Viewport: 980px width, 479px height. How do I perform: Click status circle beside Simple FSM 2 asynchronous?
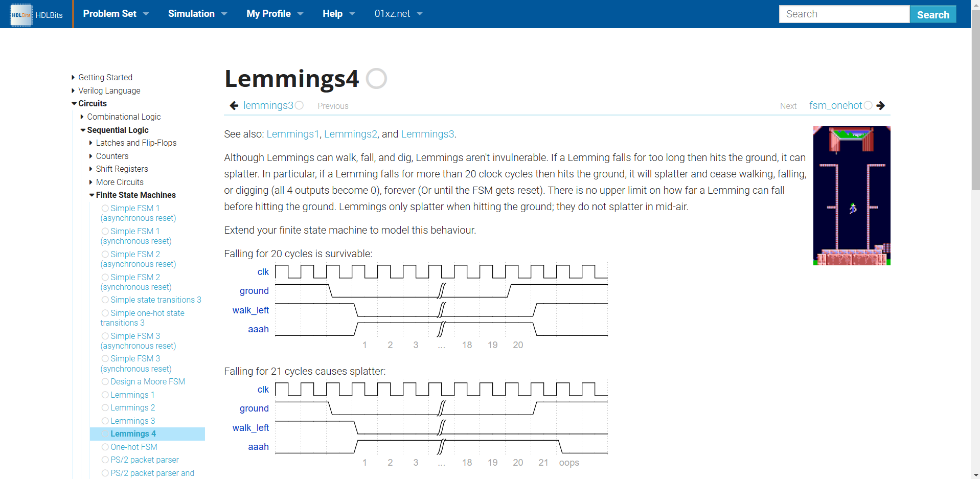tap(105, 254)
